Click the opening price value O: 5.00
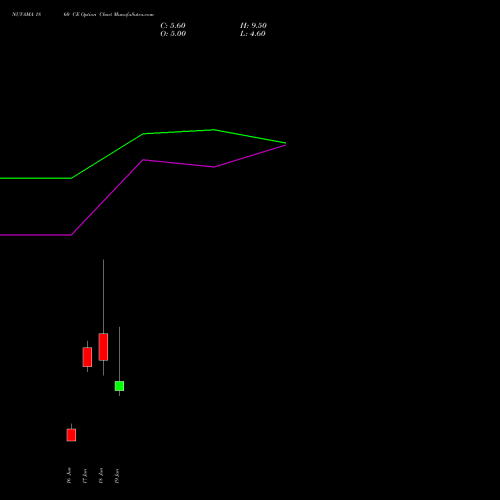This screenshot has width=500, height=500. pos(173,34)
